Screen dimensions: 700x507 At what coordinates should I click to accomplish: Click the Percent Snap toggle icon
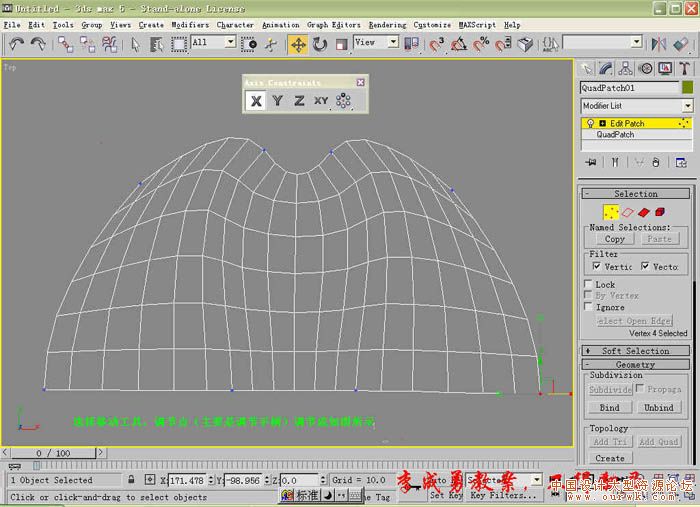tap(481, 44)
